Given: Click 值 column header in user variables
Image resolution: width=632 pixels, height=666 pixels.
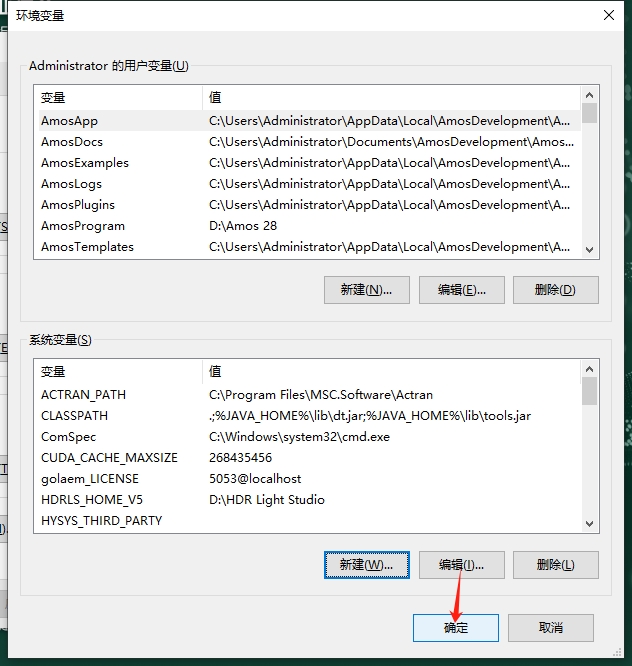Looking at the screenshot, I should coord(392,98).
